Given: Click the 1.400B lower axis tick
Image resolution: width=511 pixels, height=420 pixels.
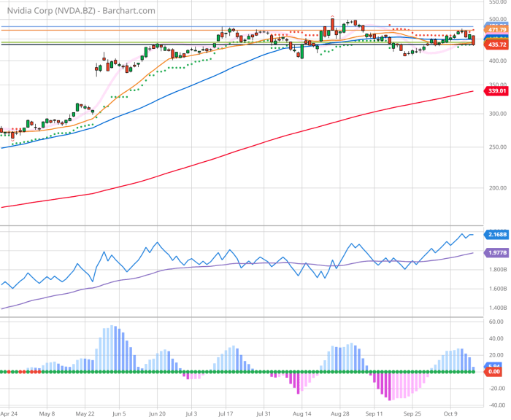Looking at the screenshot, I should pyautogui.click(x=497, y=309).
